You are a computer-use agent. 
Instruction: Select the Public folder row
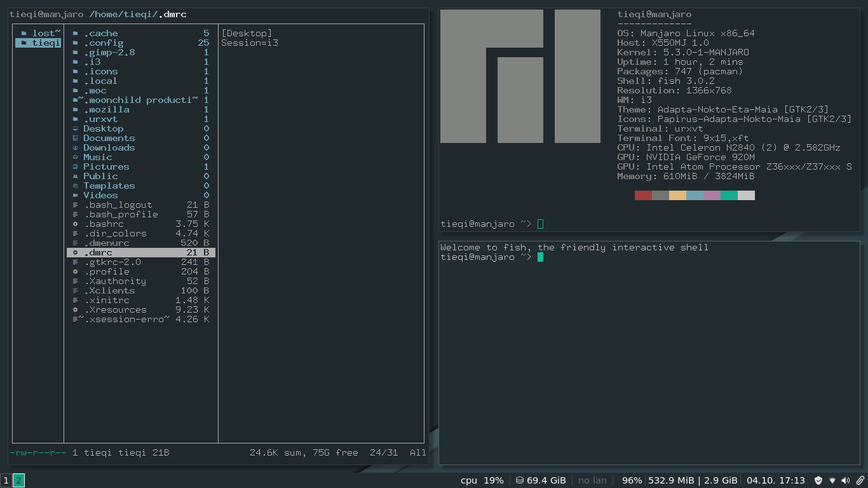[141, 177]
